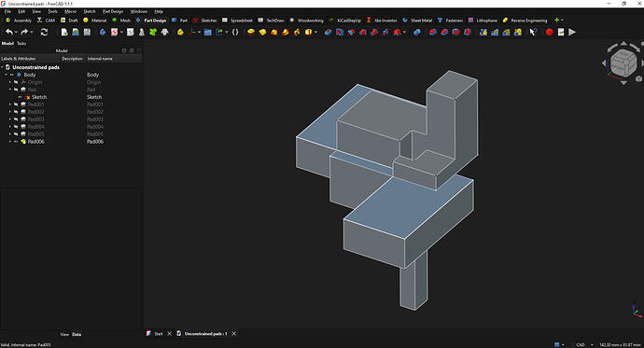Click the Mirrored transformation icon
644x348 pixels.
coord(483,32)
